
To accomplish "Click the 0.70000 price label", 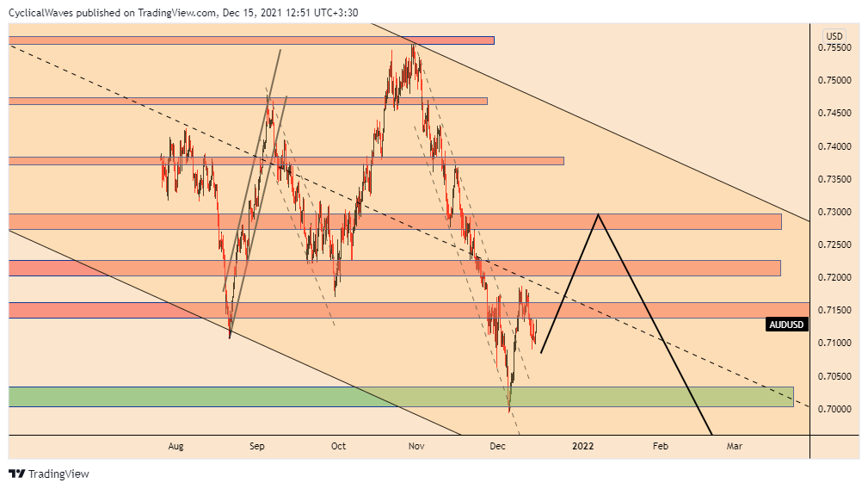I will (834, 409).
